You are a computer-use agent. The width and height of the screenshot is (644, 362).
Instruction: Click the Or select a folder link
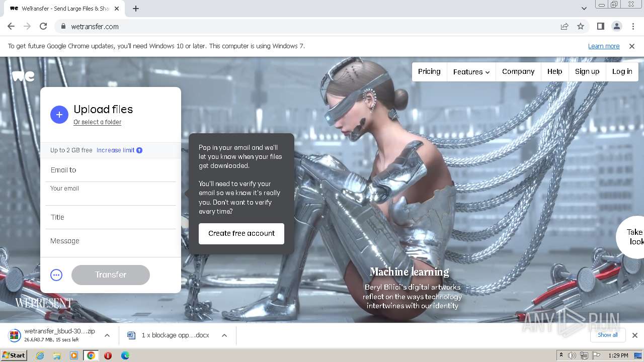[97, 122]
